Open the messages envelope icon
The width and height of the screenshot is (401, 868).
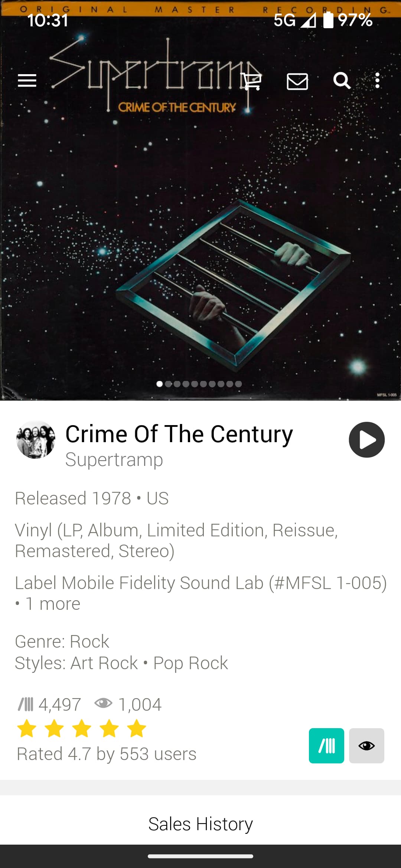point(297,81)
